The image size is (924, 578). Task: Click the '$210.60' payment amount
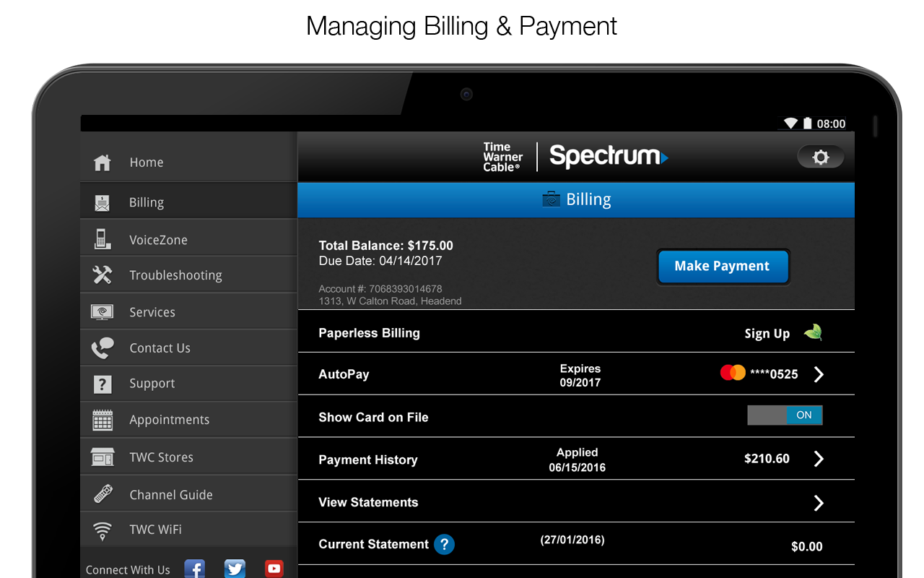coord(767,459)
